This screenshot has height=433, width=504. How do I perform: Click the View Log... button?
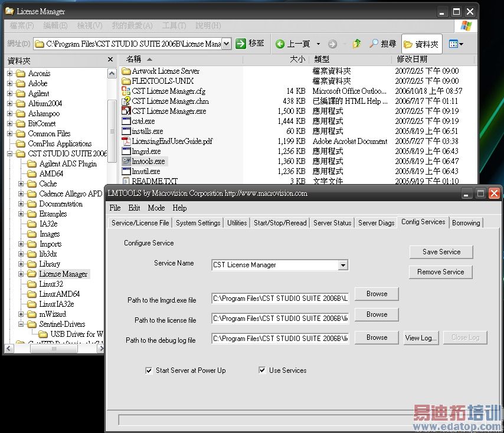pos(421,338)
